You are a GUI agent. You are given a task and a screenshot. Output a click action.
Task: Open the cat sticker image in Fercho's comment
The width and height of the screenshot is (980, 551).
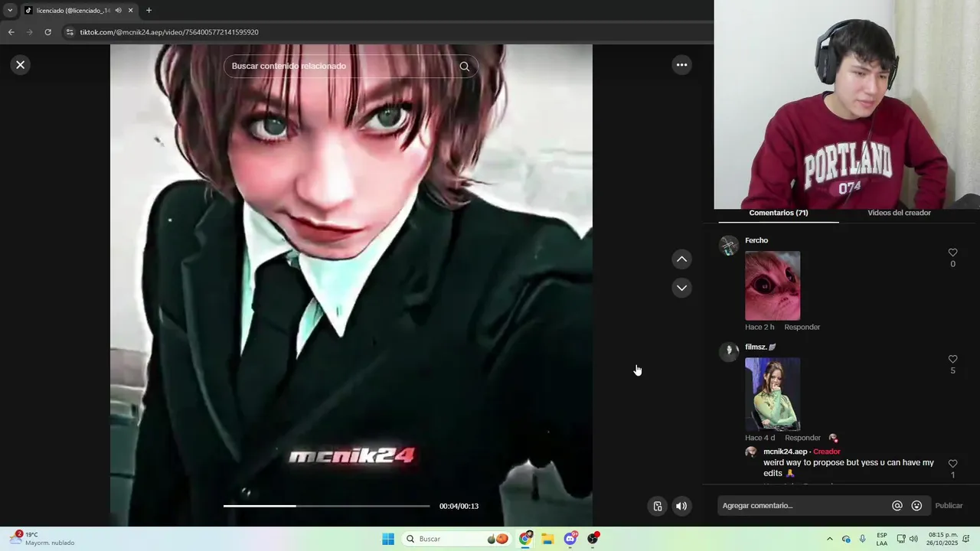click(773, 285)
